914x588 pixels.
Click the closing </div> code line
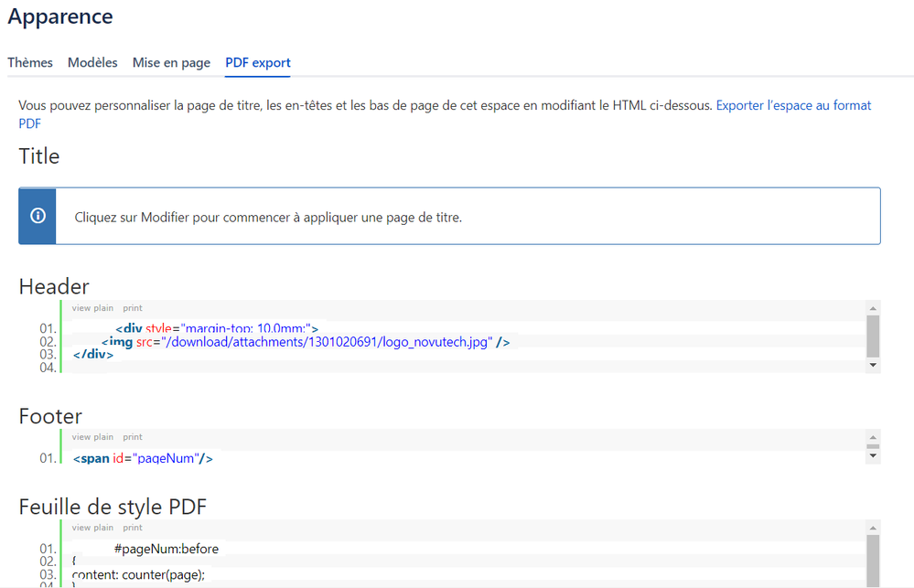[93, 354]
